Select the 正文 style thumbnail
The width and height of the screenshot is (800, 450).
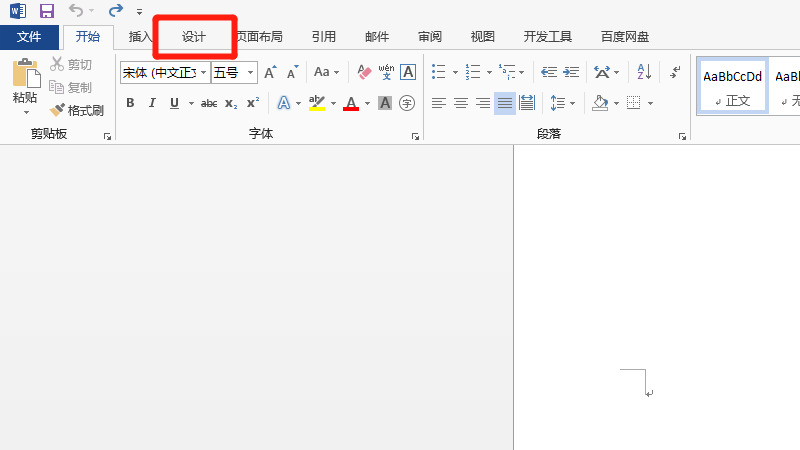[733, 86]
